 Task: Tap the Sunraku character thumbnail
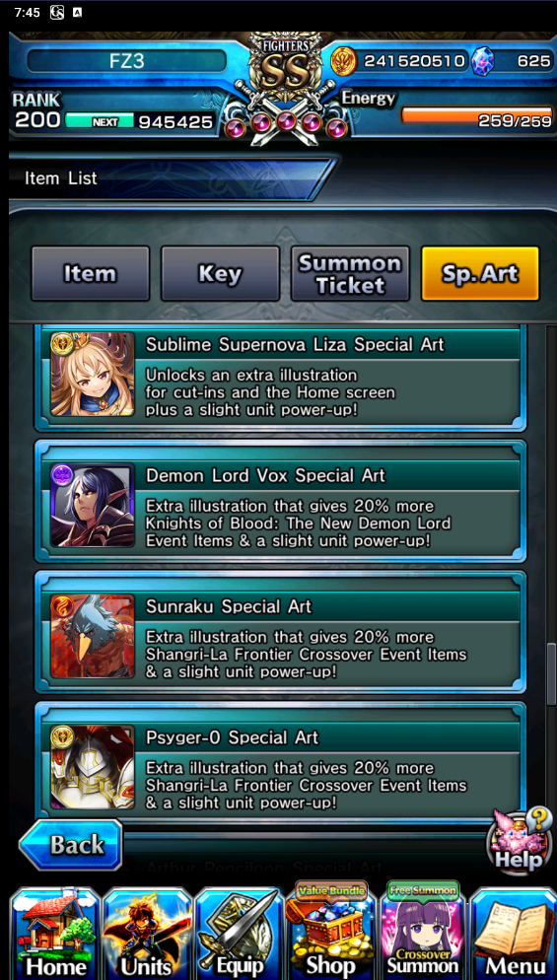point(93,636)
